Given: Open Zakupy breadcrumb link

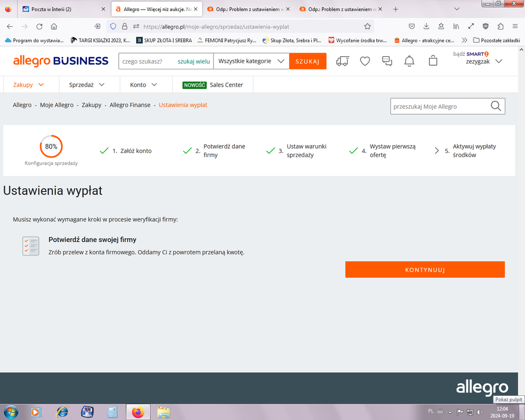Looking at the screenshot, I should tap(91, 105).
